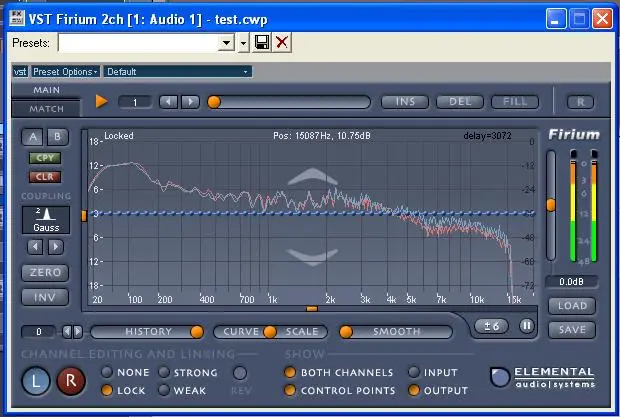Click the green CPY button
The width and height of the screenshot is (620, 417).
45,158
